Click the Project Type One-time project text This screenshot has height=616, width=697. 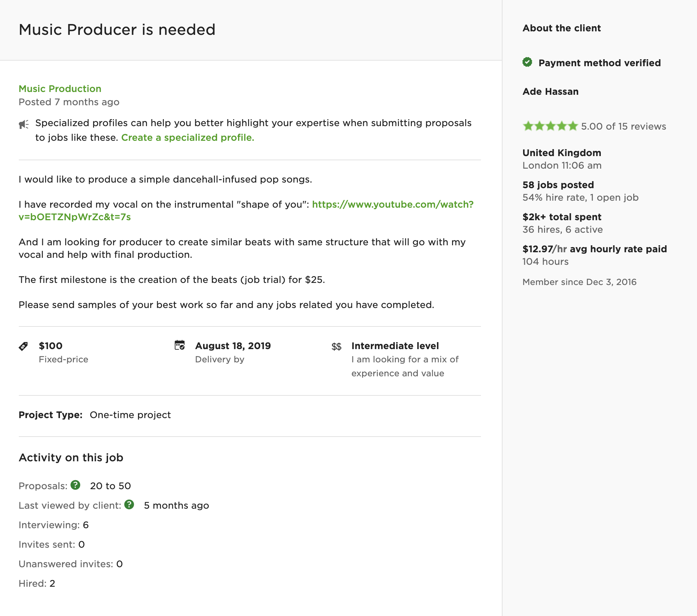95,415
